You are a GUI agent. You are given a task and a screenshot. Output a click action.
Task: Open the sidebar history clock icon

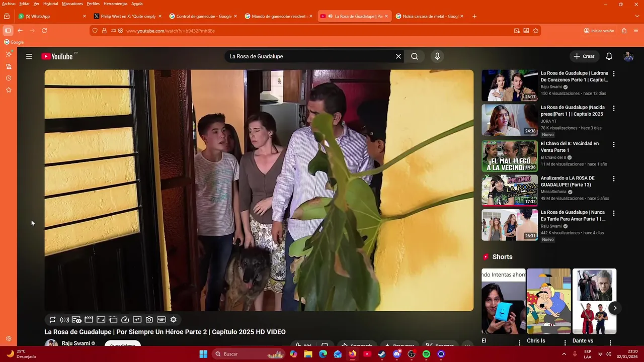pyautogui.click(x=9, y=78)
